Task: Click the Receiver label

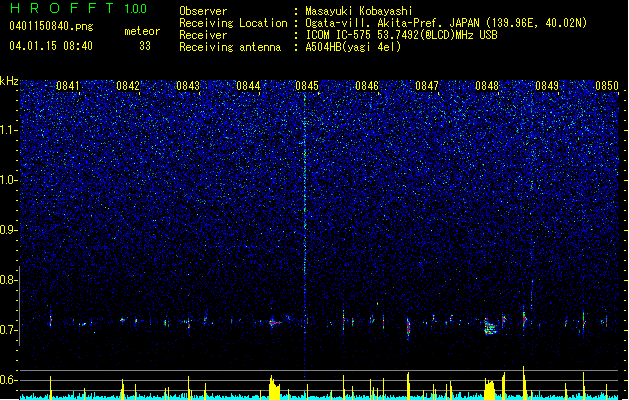Action: 203,35
